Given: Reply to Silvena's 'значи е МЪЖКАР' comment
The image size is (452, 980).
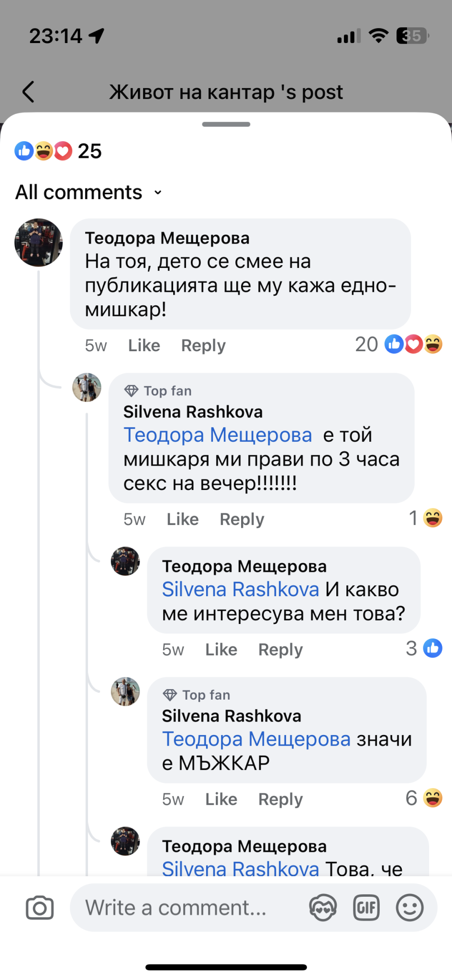Looking at the screenshot, I should click(280, 799).
